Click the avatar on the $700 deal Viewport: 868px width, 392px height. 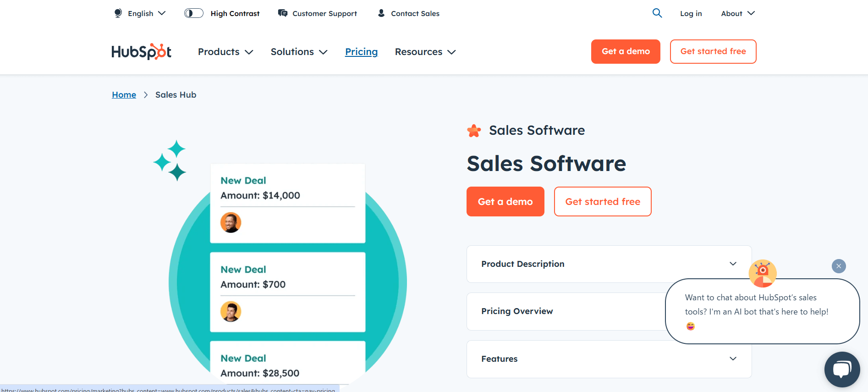click(x=231, y=311)
